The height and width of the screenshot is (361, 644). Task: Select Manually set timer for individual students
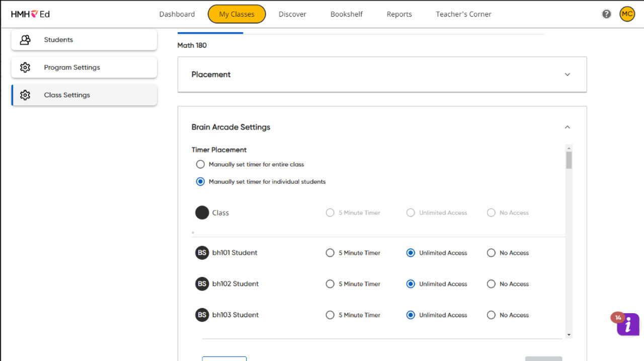(x=200, y=182)
